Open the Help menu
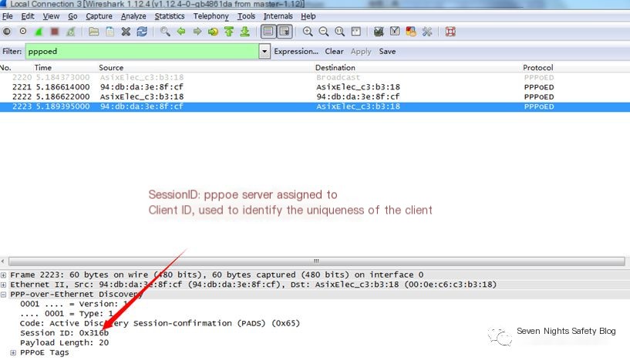The width and height of the screenshot is (630, 364). (308, 16)
